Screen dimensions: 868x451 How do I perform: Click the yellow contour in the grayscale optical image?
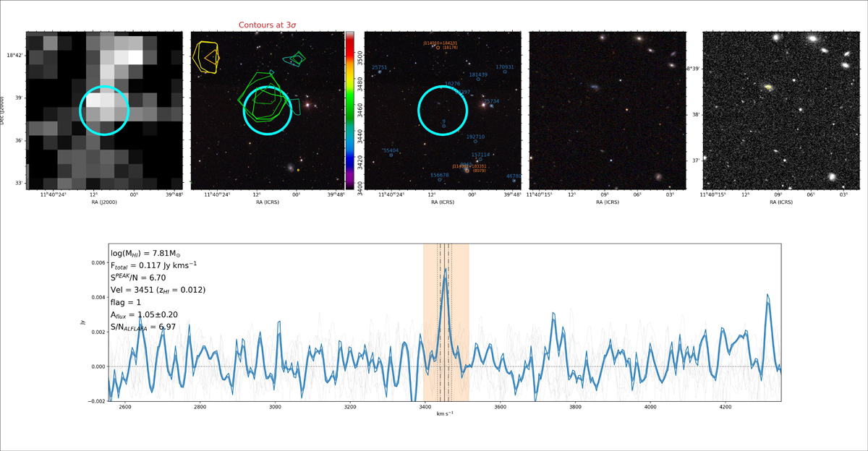[767, 87]
